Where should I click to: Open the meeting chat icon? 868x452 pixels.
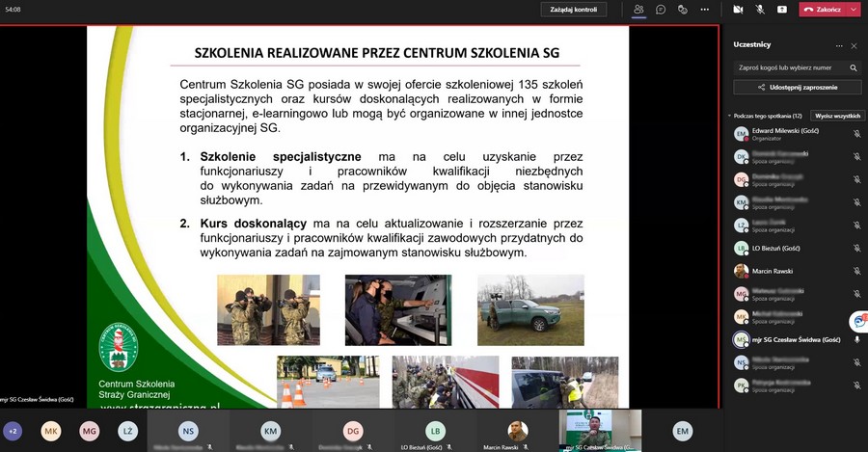(661, 10)
